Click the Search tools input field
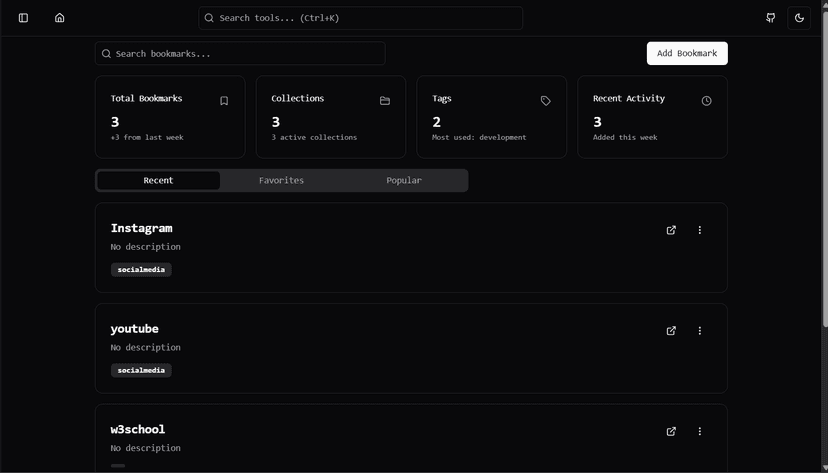 361,18
